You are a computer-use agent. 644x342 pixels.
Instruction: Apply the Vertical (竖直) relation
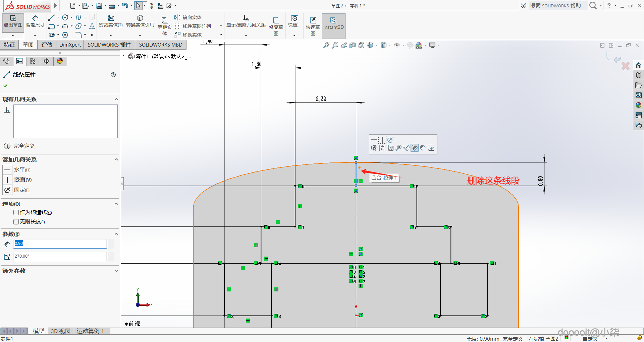tap(7, 180)
